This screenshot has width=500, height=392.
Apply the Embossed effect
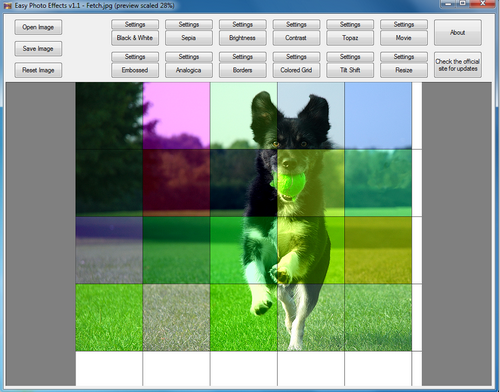pyautogui.click(x=135, y=70)
